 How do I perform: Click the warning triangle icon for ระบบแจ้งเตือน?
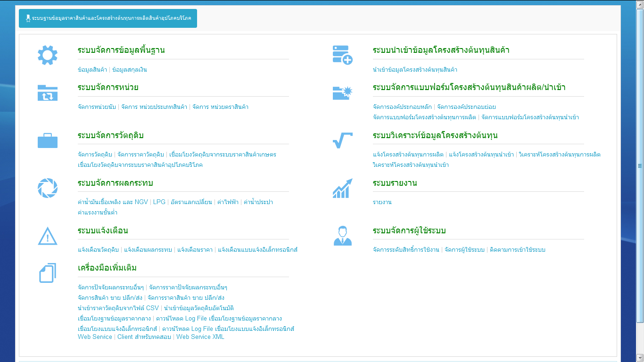(x=48, y=235)
